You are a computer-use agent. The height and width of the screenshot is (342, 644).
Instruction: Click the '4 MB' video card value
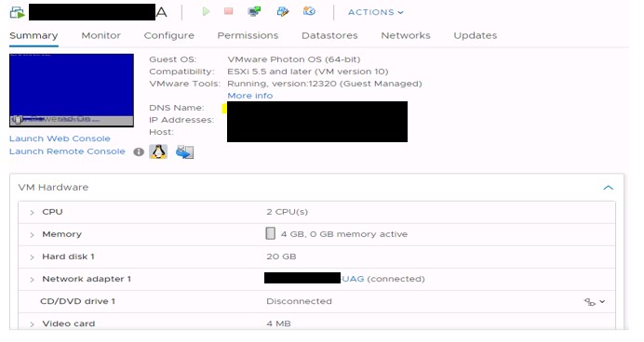point(278,323)
